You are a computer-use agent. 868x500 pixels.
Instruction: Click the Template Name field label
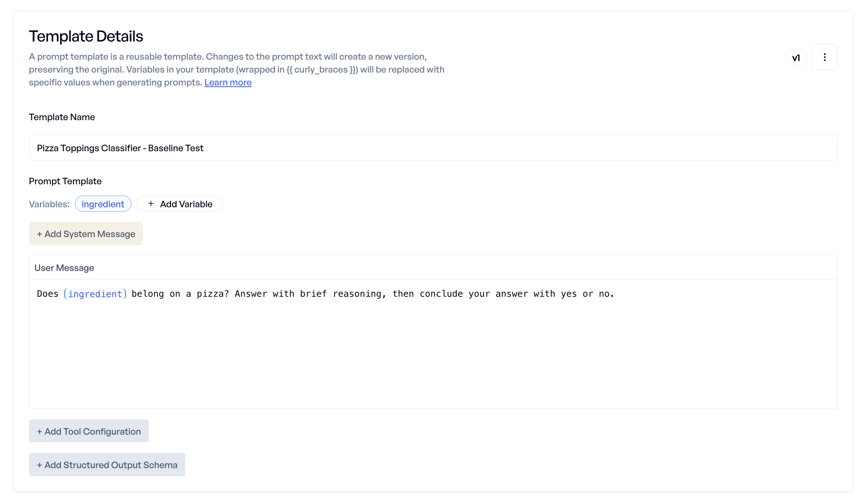pyautogui.click(x=62, y=117)
